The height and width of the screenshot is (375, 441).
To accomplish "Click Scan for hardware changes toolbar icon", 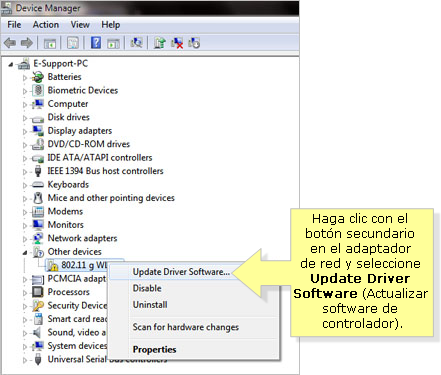I will [136, 43].
